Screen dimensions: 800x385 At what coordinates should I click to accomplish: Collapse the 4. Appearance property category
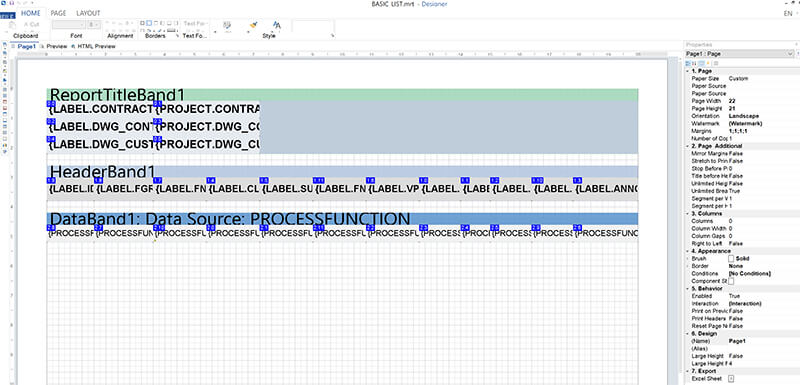(687, 251)
